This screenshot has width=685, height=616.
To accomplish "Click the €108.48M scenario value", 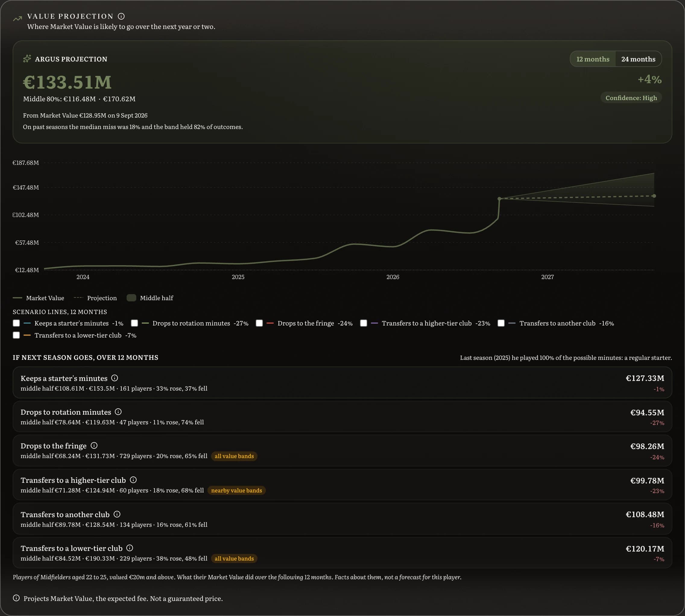I will tap(645, 514).
